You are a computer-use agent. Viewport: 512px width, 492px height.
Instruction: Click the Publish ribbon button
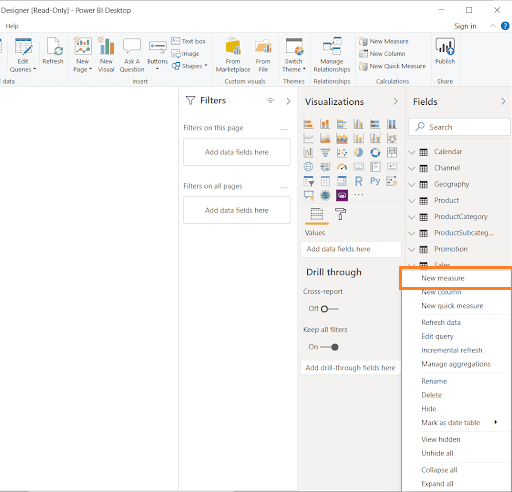445,51
